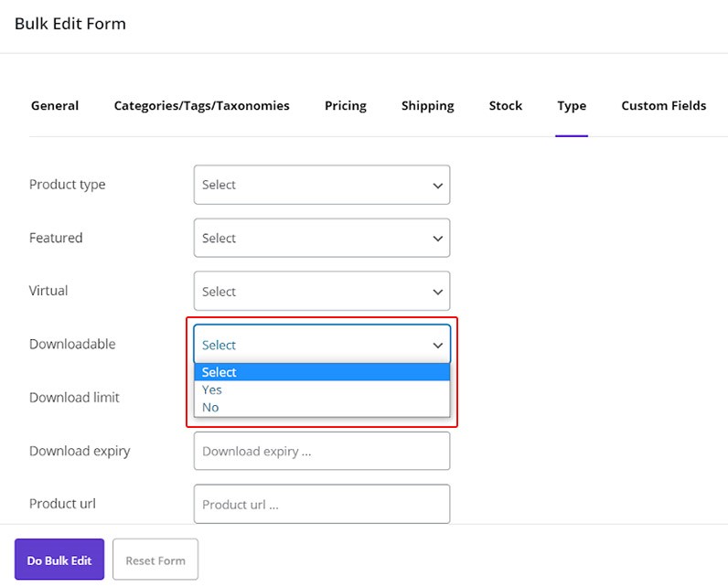Click the Reset Form button
This screenshot has width=728, height=587.
click(155, 560)
